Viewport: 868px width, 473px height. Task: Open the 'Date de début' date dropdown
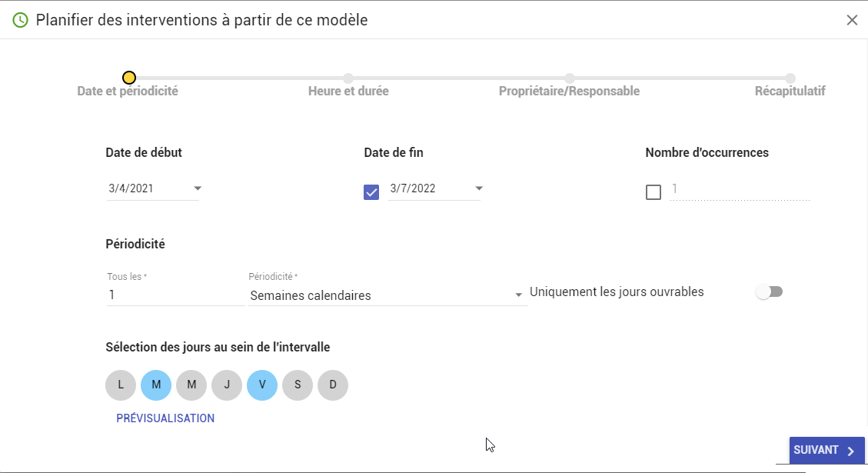click(197, 188)
